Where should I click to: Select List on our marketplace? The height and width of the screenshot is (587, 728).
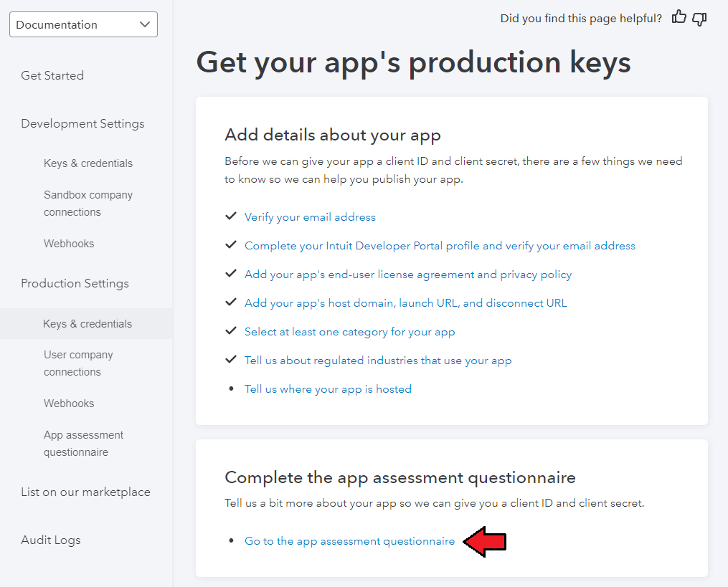click(86, 492)
